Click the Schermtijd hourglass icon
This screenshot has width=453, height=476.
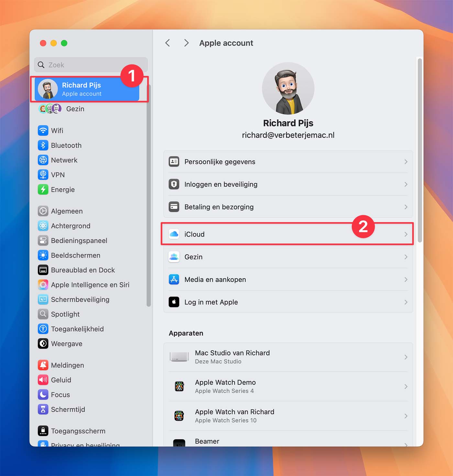43,409
